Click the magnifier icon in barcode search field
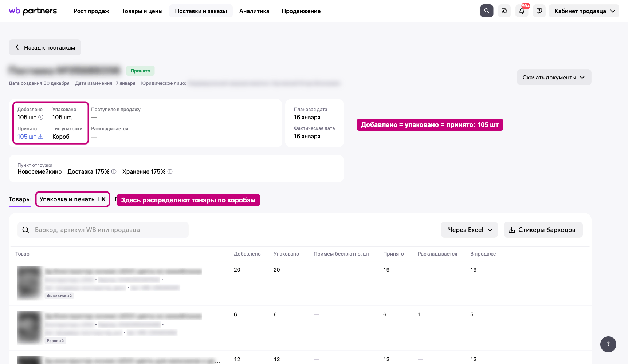628x364 pixels. pos(25,230)
